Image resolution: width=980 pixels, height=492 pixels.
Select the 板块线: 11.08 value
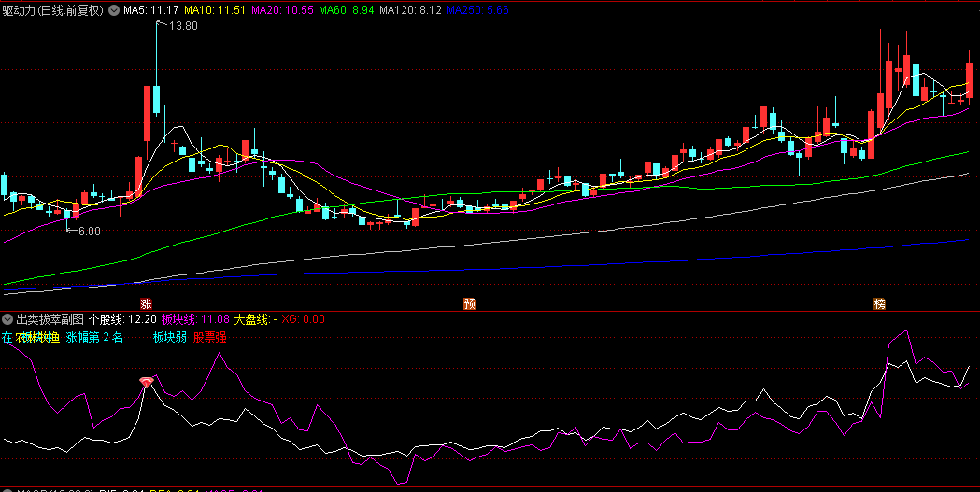[x=195, y=319]
